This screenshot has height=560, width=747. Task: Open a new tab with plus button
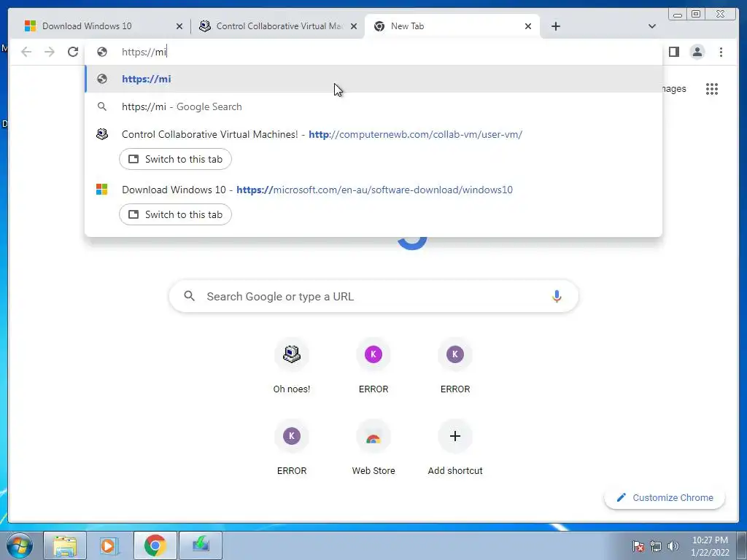555,26
